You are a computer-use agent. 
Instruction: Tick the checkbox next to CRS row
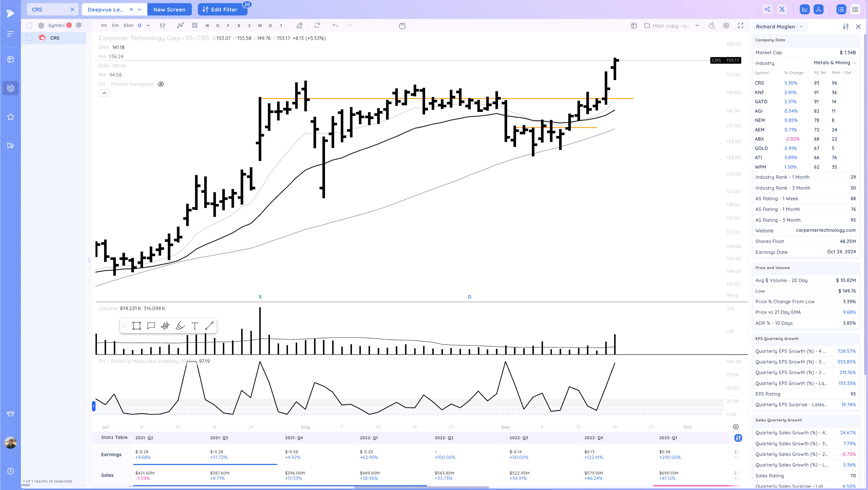[29, 38]
